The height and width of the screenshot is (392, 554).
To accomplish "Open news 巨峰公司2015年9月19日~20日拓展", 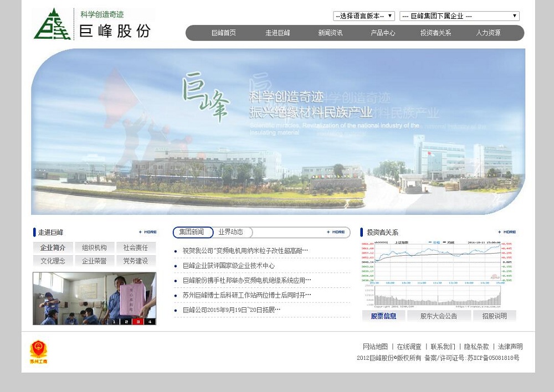I will [232, 310].
